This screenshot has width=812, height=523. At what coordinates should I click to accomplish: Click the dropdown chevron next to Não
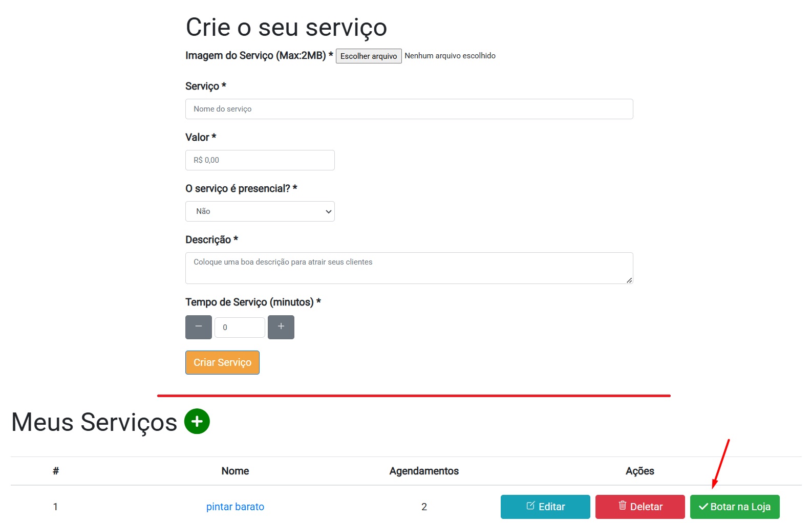(328, 211)
